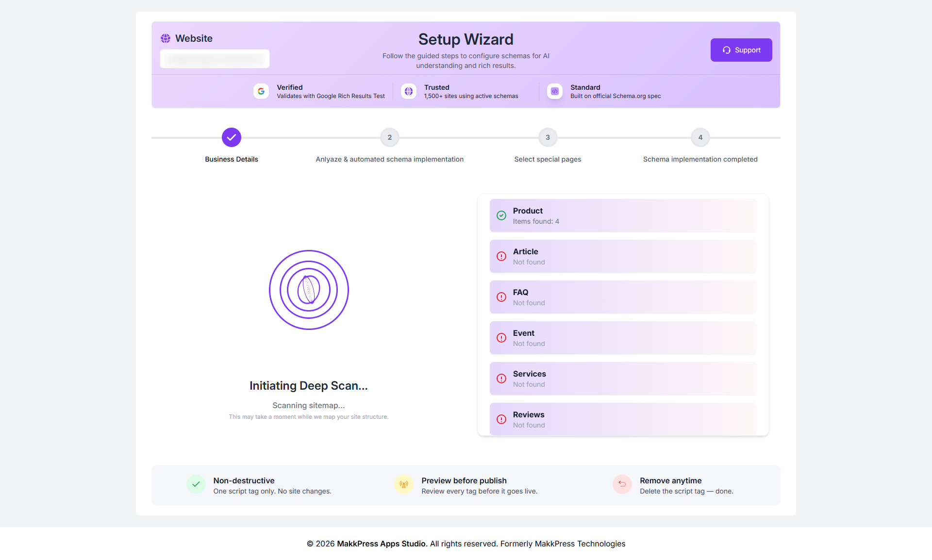932x560 pixels.
Task: Click the blurred website URL field
Action: coord(215,59)
